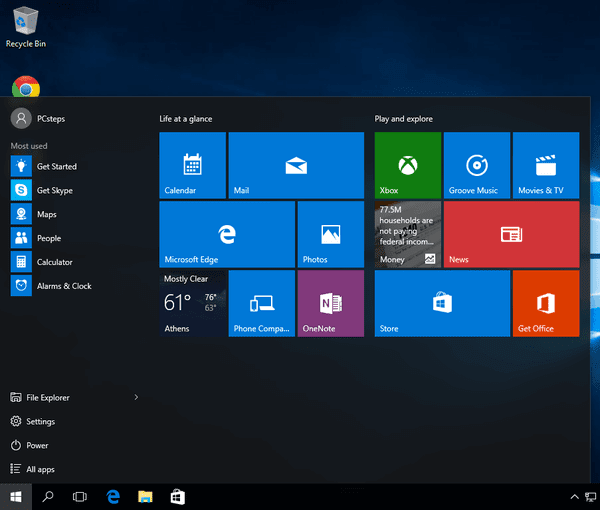Open the Xbox tile

click(408, 165)
